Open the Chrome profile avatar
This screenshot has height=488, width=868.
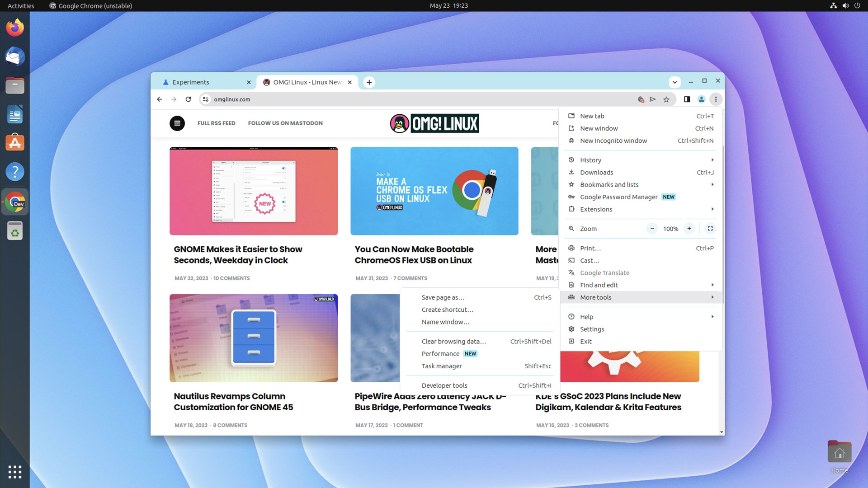click(x=701, y=99)
